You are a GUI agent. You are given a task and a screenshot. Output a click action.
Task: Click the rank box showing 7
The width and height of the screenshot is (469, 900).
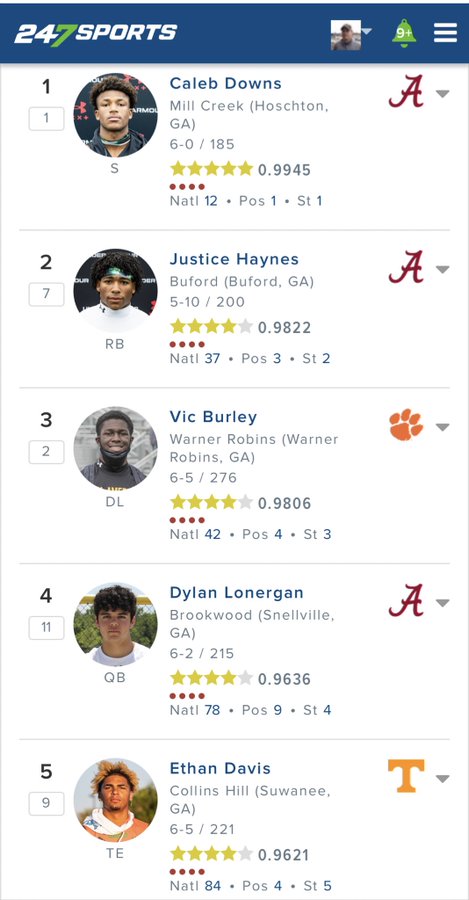coord(46,294)
